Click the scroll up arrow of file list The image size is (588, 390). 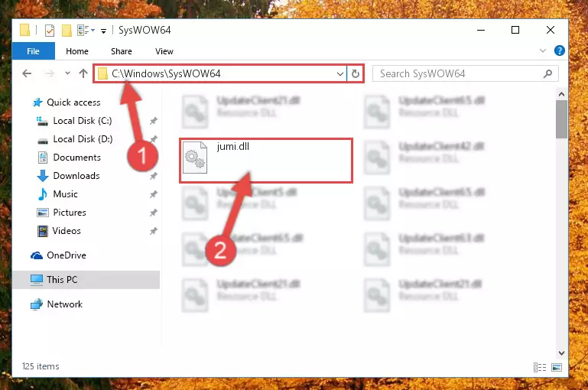click(561, 94)
